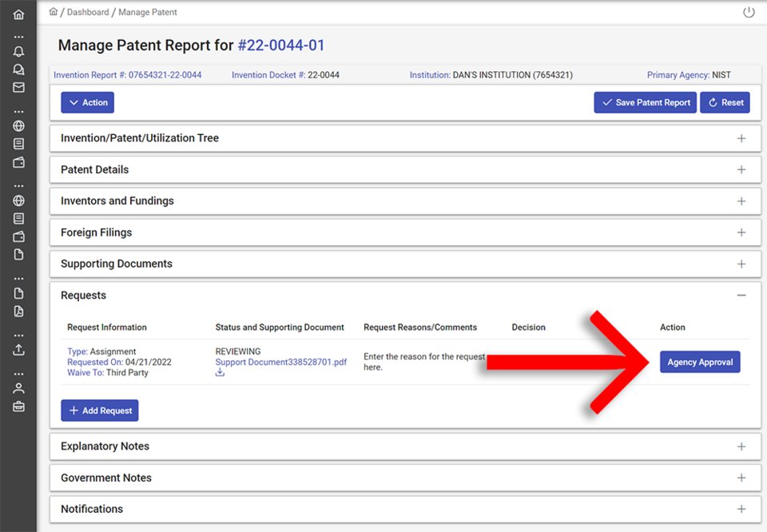Viewport: 767px width, 532px height.
Task: Open messages using the envelope icon
Action: click(19, 87)
